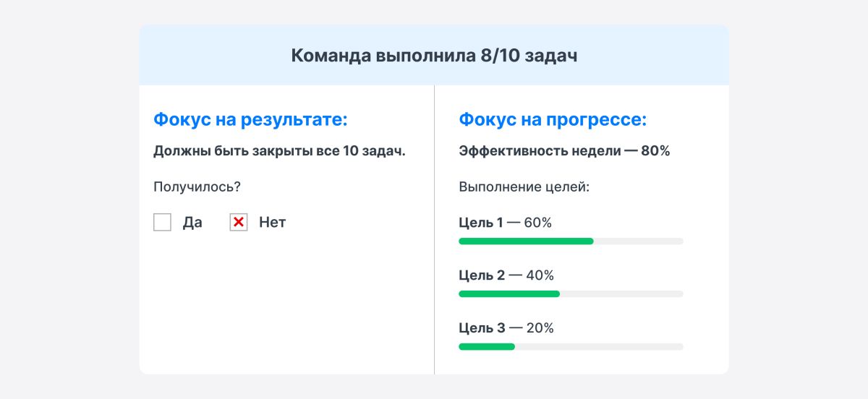Select the Нет label text
The image size is (868, 399).
click(x=273, y=223)
